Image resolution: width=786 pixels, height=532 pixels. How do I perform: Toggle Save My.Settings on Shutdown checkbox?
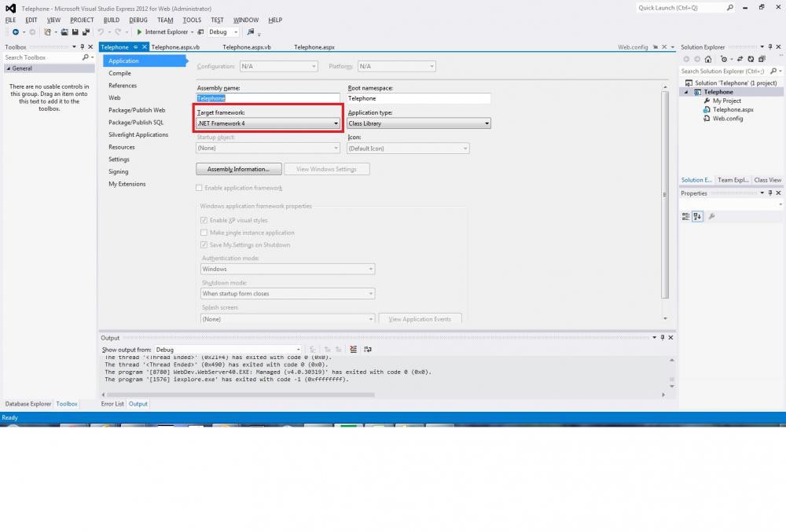pos(204,245)
